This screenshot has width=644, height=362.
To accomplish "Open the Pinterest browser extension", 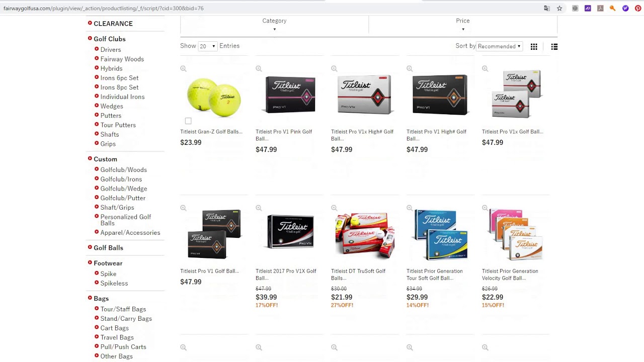I will point(637,8).
